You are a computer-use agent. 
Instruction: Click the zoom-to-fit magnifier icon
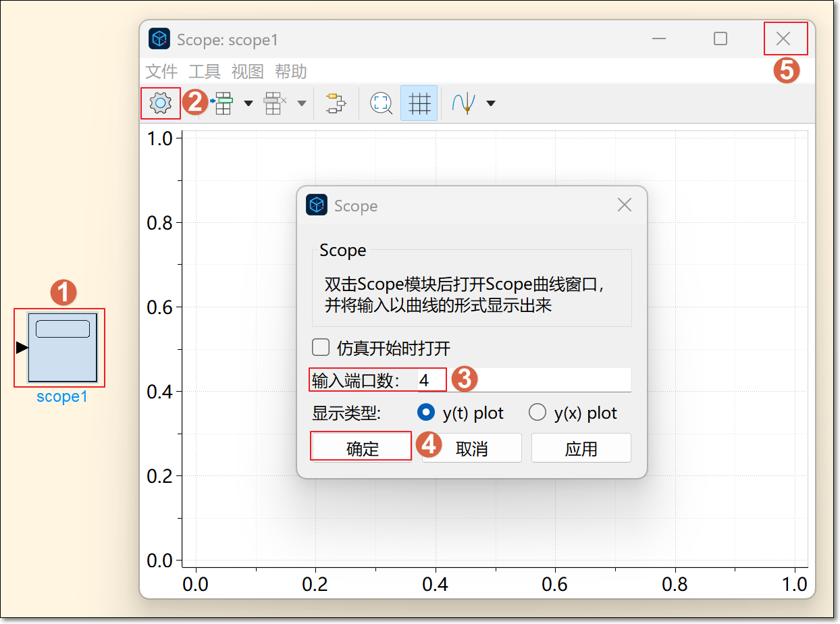click(x=382, y=103)
